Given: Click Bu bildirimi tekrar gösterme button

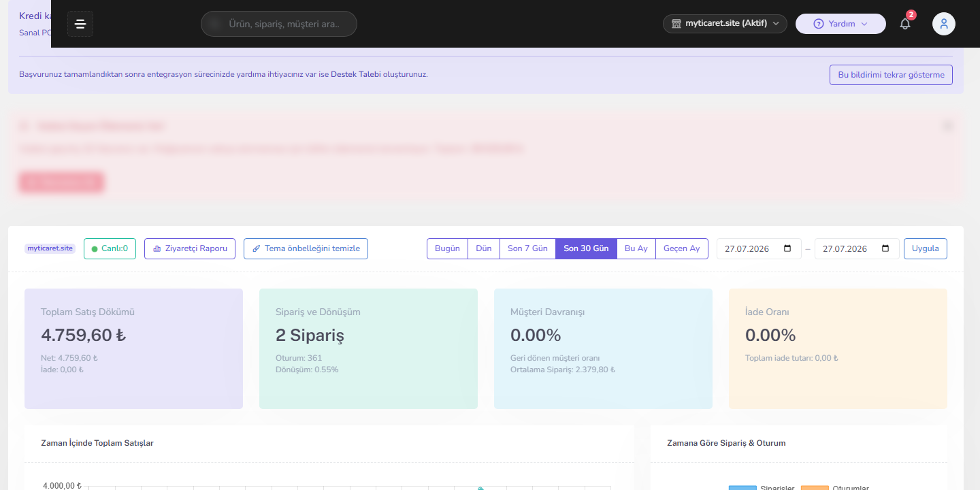Looking at the screenshot, I should click(891, 75).
